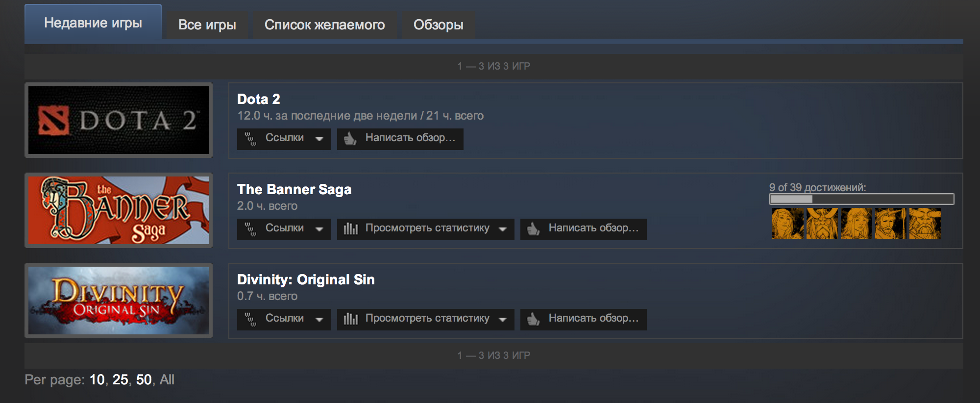The height and width of the screenshot is (403, 980).
Task: Click the top 1 — 3 ИЗ 3 ИГР counter
Action: (x=494, y=66)
